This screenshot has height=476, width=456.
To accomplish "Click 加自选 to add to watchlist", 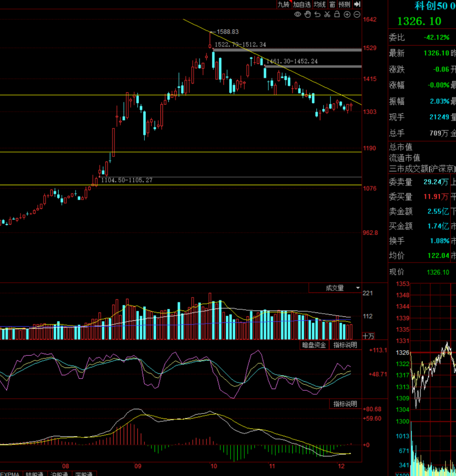I will [x=302, y=4].
